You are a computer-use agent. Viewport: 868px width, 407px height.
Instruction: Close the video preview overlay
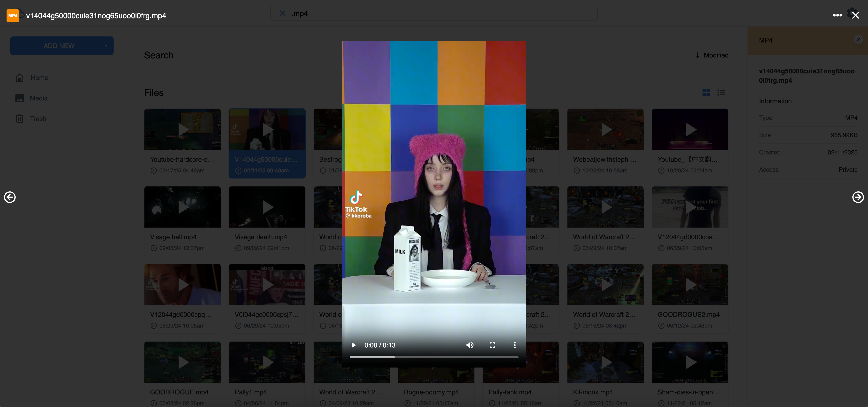click(x=856, y=15)
